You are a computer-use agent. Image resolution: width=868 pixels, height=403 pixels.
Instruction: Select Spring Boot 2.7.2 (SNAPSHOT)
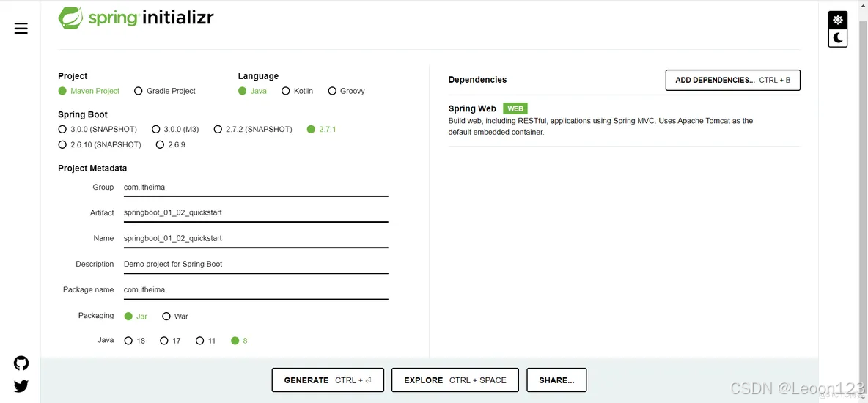[253, 129]
